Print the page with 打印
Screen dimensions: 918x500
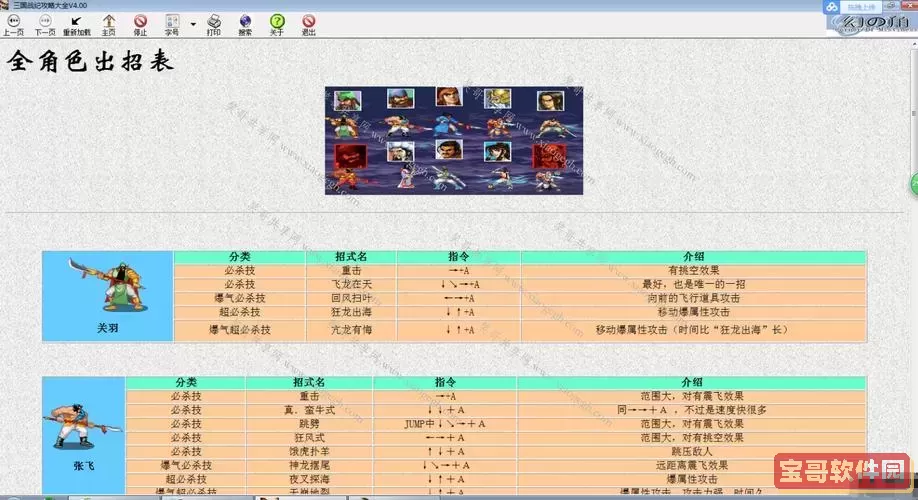point(214,25)
